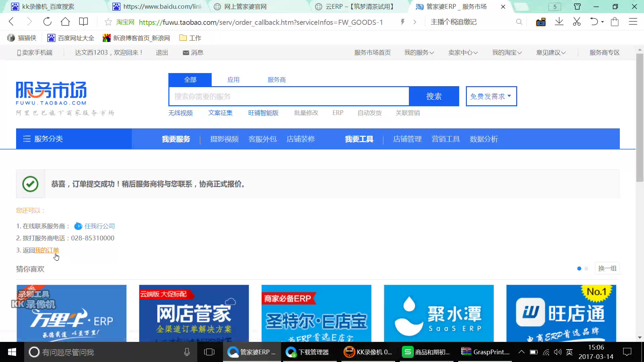
Task: Click the blue 搜索 button
Action: [434, 96]
